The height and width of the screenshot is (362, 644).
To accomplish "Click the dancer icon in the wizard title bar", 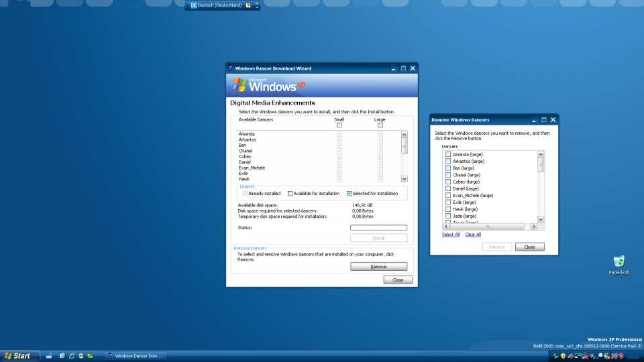I will tap(230, 68).
